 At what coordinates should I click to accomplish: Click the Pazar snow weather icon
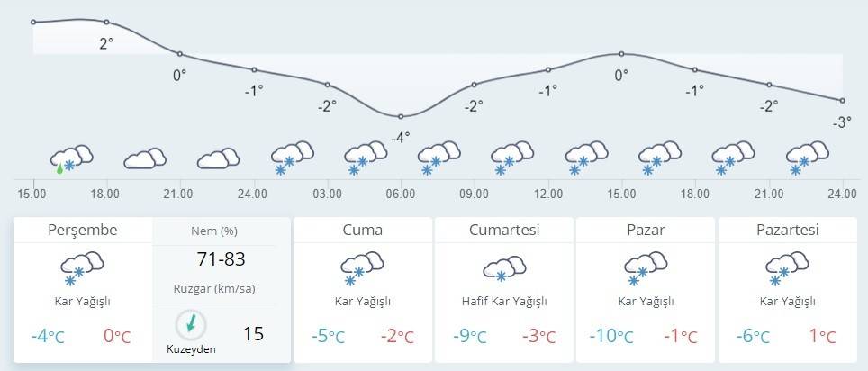point(645,267)
